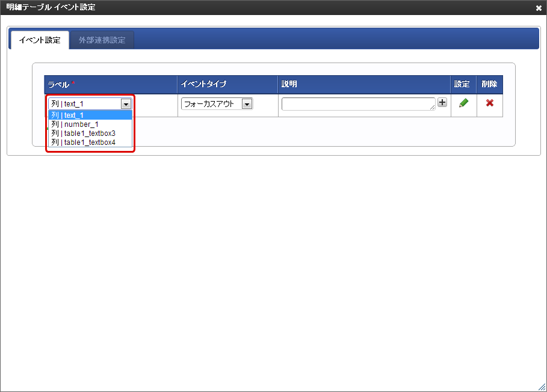Viewport: 547px width, 392px height.
Task: Select highlighted option 列 | text_1
Action: (x=90, y=115)
